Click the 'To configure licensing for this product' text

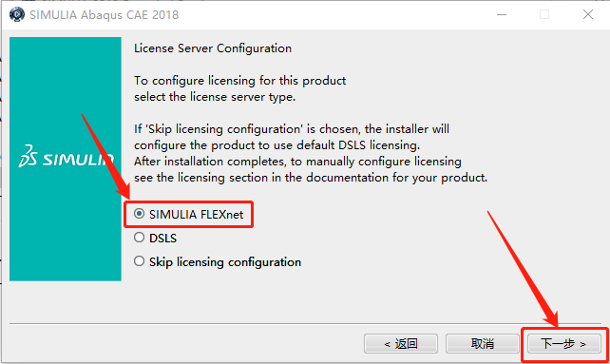pyautogui.click(x=239, y=81)
